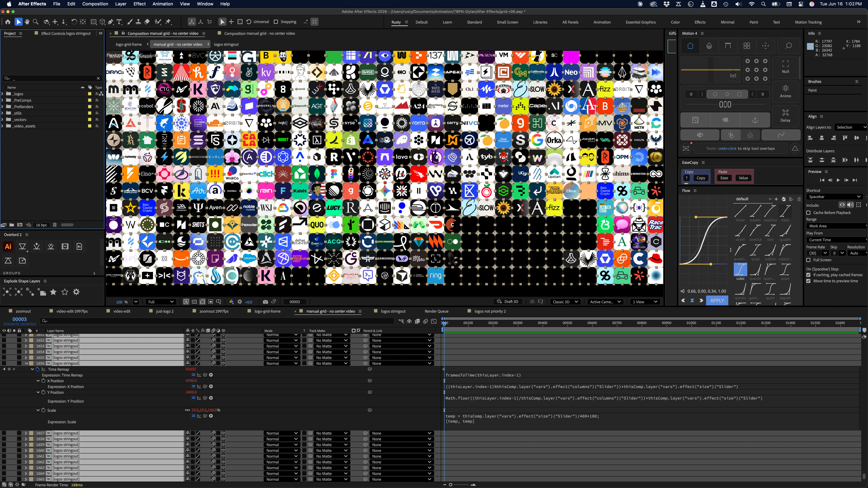868x488 pixels.
Task: Open 16 bpc color depth setting
Action: point(41,225)
